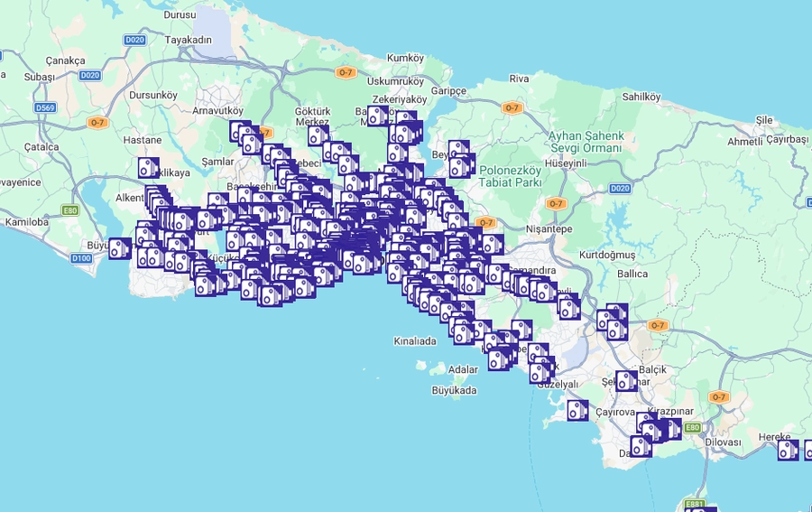The image size is (812, 512).
Task: Click the camera marker below Göktürk Merkez
Action: tap(318, 136)
